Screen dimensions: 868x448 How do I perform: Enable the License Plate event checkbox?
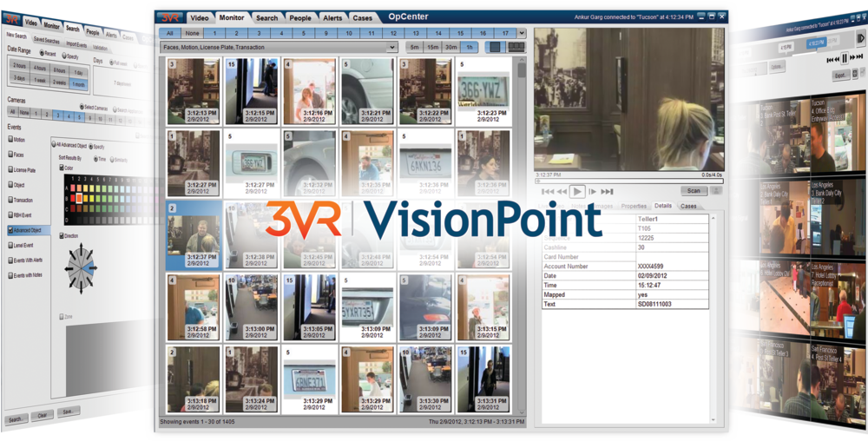tap(10, 169)
